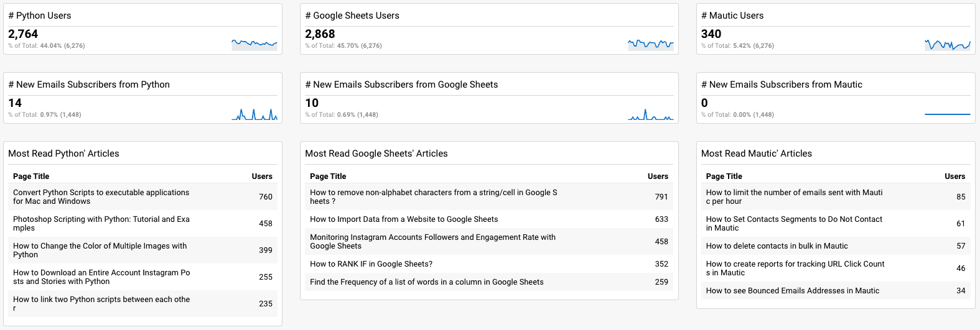Select 'How to remove non-alphabet characters' row

click(489, 197)
